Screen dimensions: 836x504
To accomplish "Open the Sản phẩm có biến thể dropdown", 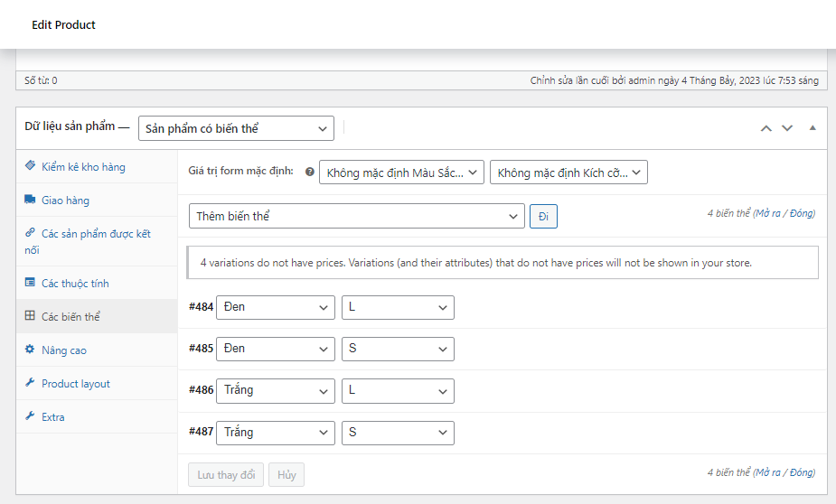I will pyautogui.click(x=236, y=128).
